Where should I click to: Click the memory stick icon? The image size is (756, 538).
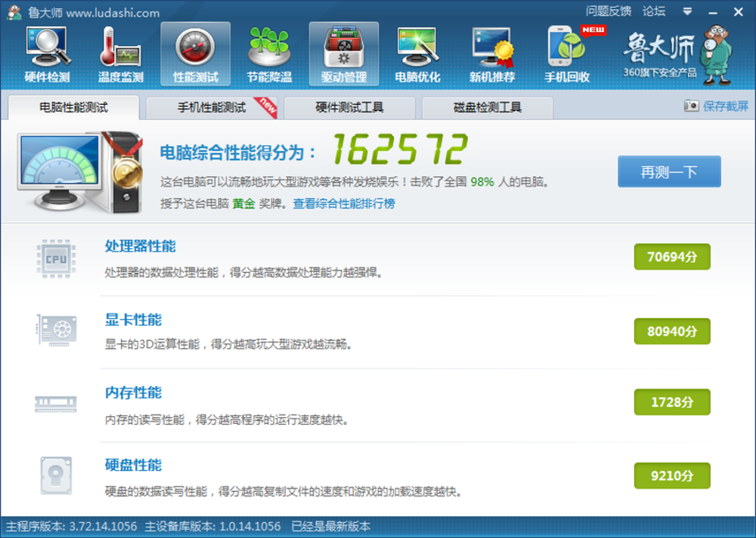[55, 403]
